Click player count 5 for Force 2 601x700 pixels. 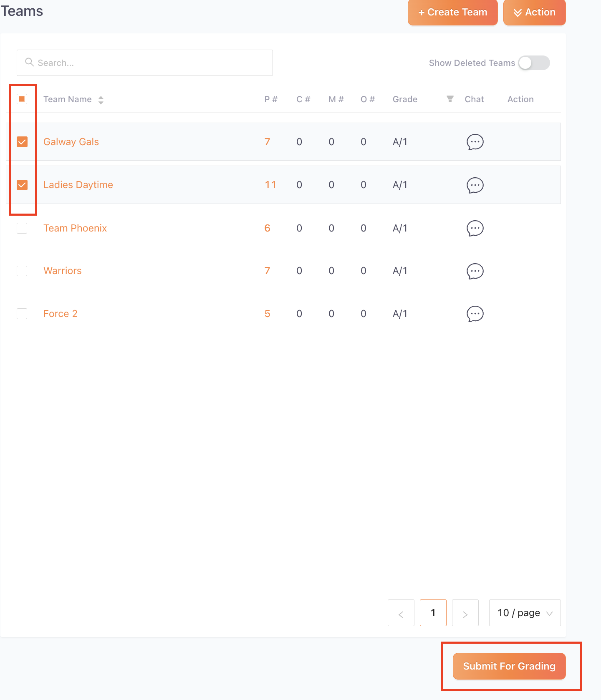267,314
